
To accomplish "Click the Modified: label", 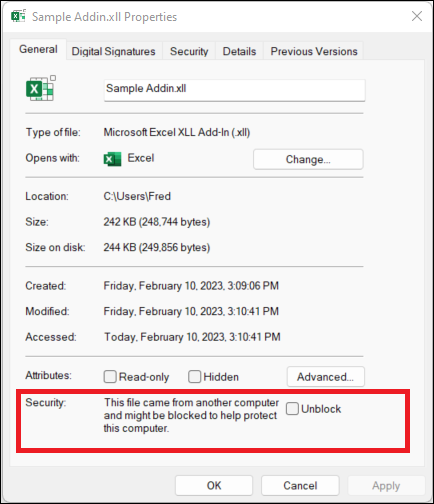I will pos(47,311).
